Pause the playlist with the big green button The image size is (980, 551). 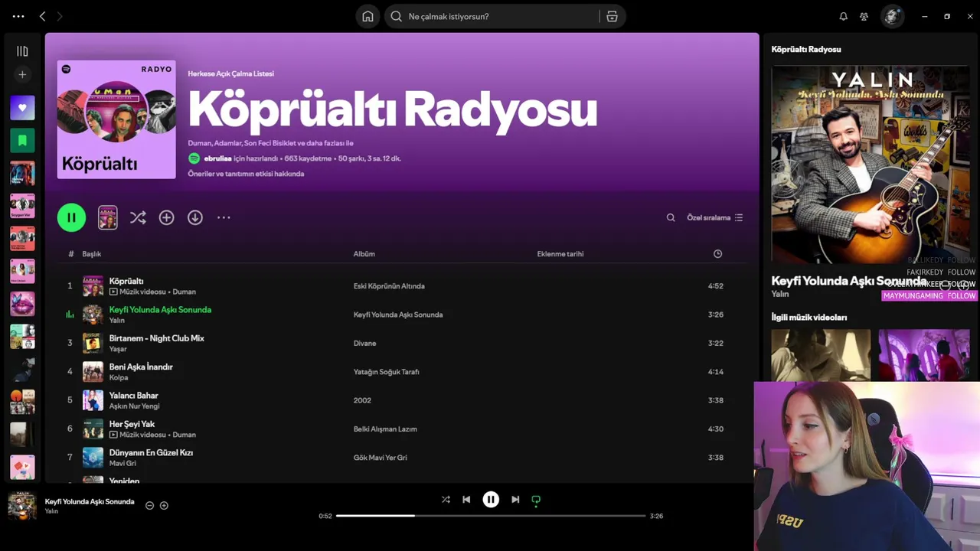(71, 217)
